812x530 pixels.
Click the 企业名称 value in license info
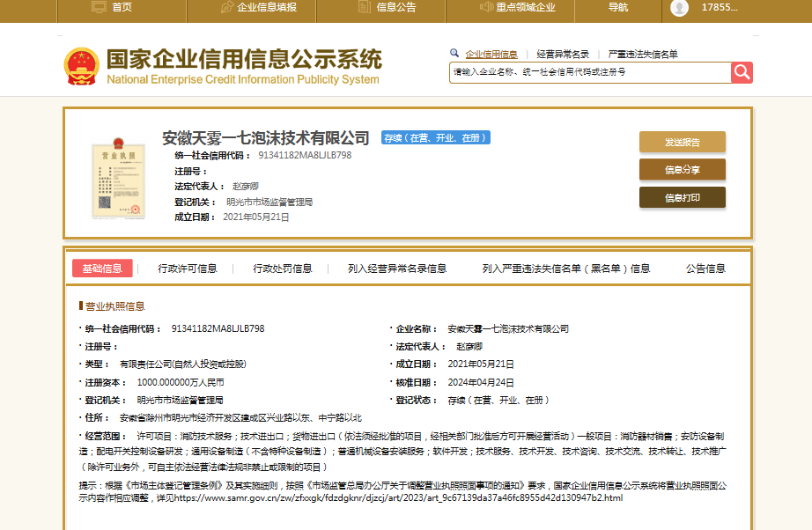point(508,328)
